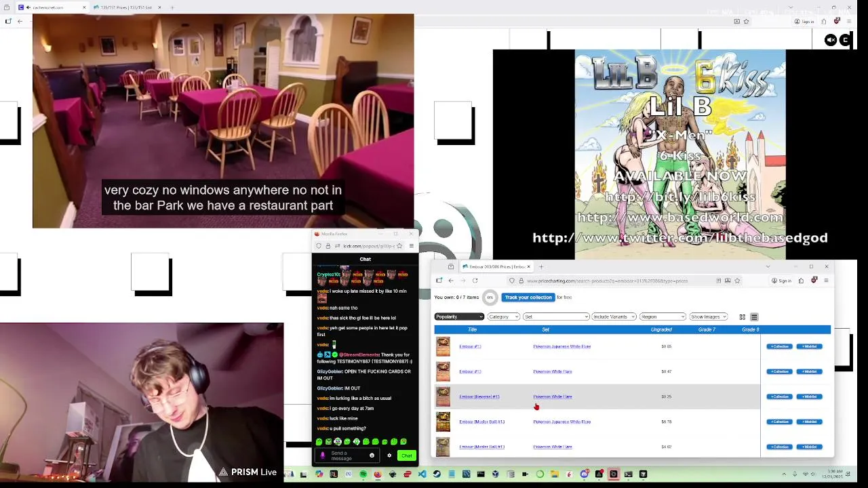
Task: Sort by the Grade 7 column header
Action: (707, 329)
